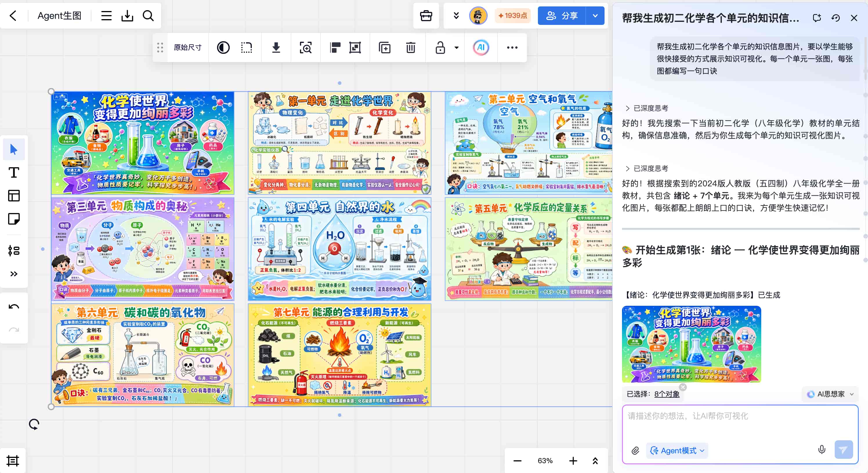
Task: Select the Text tool
Action: (14, 172)
